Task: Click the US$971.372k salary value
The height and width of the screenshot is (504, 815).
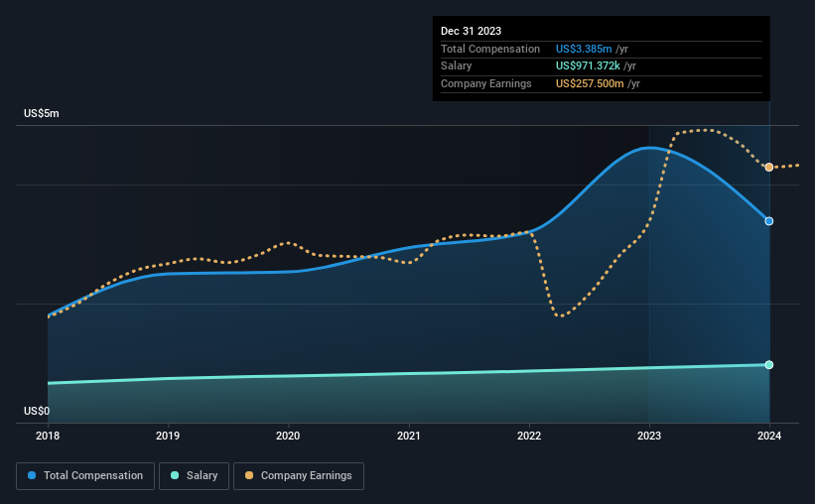Action: (x=588, y=66)
